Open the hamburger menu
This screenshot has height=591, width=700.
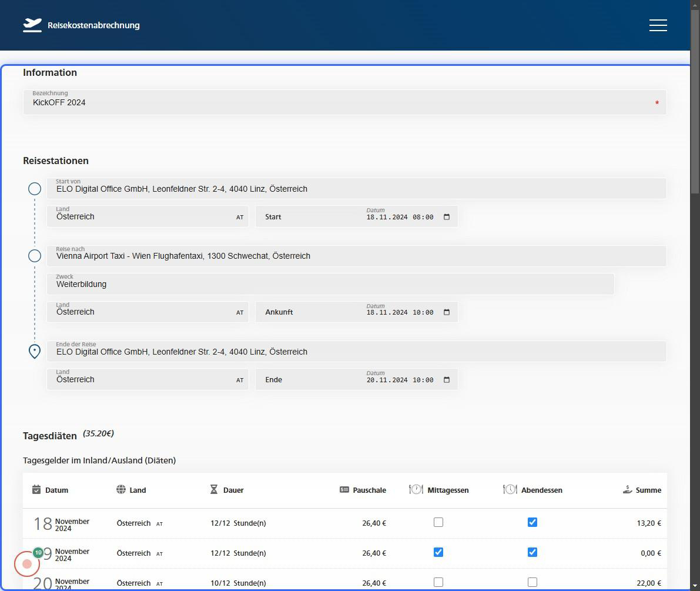click(x=658, y=25)
